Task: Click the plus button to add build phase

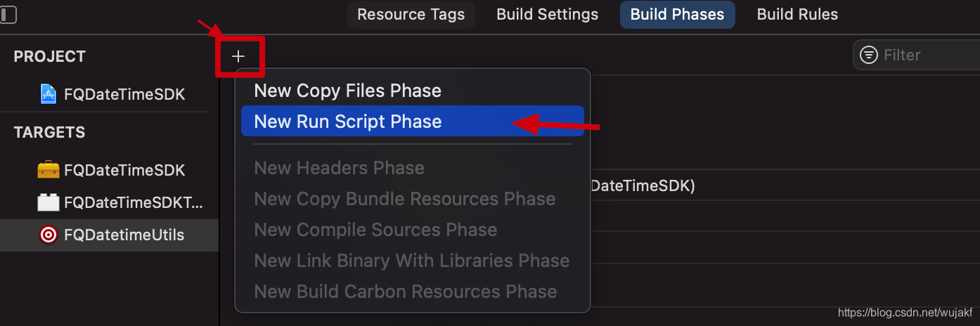Action: coord(238,56)
